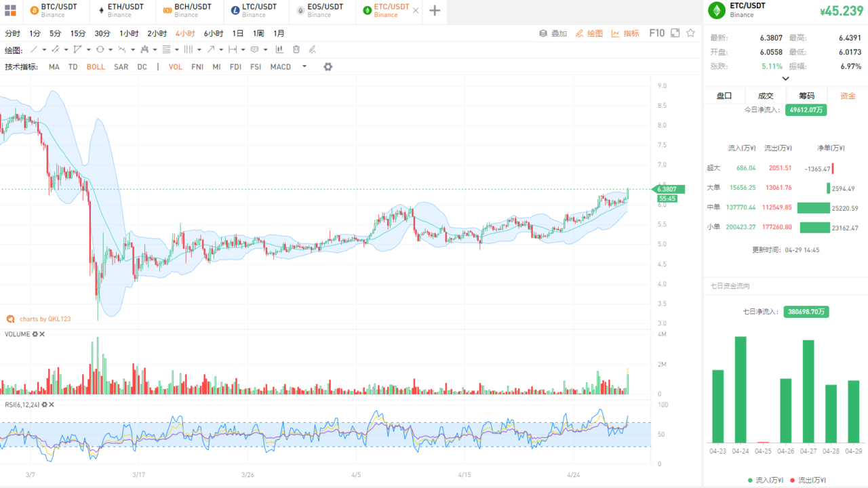Open the 叠加 overlay option
Screen dimensions: 868x488
pyautogui.click(x=553, y=33)
